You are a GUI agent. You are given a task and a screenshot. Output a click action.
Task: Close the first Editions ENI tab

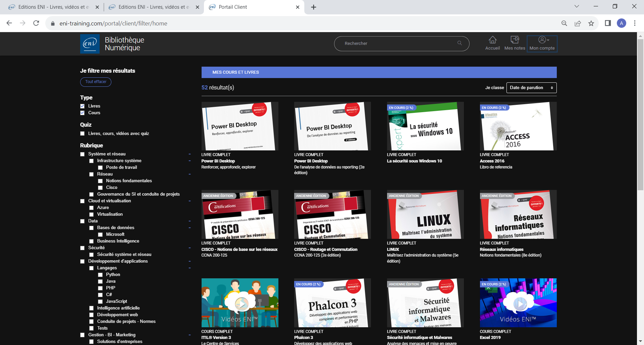coord(97,7)
